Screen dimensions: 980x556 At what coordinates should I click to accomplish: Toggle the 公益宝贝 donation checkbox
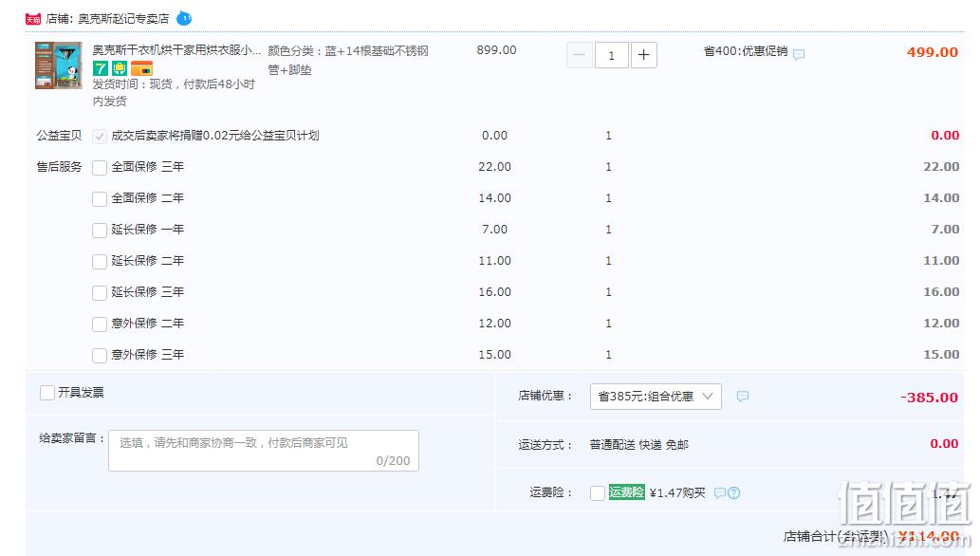100,137
